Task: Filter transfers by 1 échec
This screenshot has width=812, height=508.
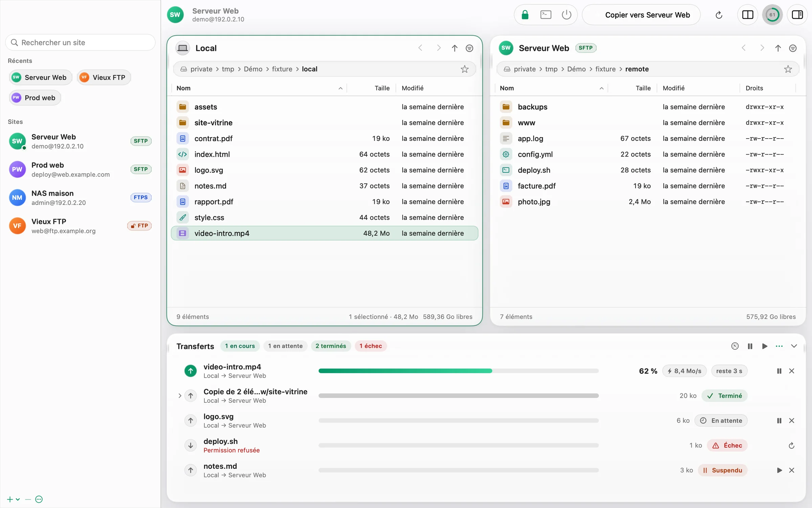Action: (x=370, y=346)
